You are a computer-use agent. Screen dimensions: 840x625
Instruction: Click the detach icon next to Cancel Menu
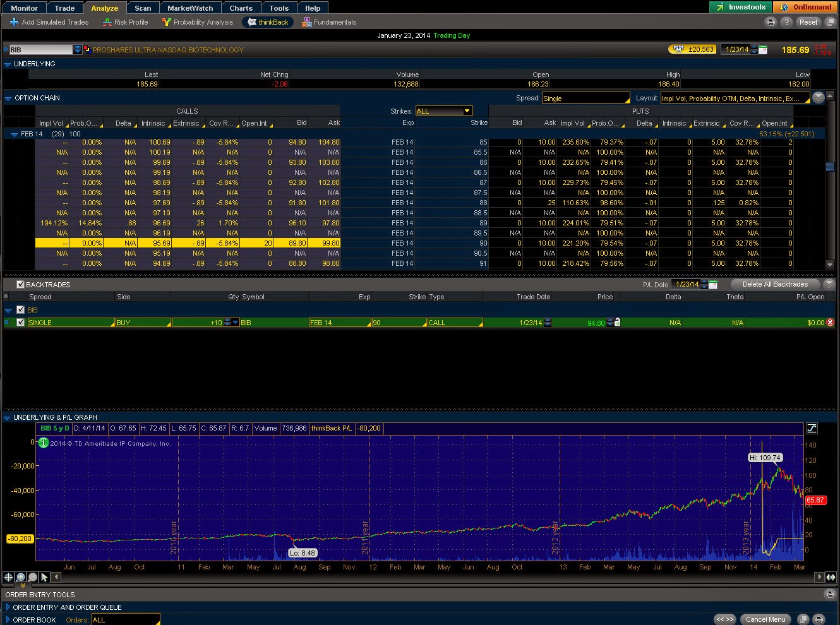tap(803, 619)
